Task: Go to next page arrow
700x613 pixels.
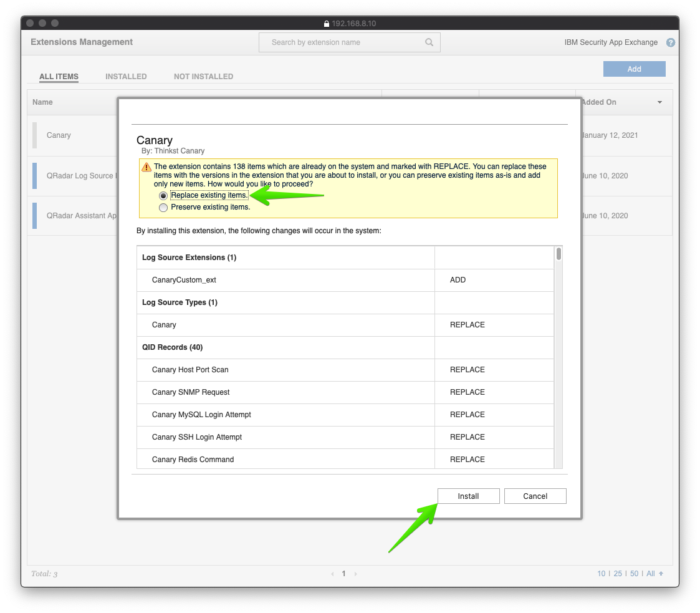Action: click(355, 574)
